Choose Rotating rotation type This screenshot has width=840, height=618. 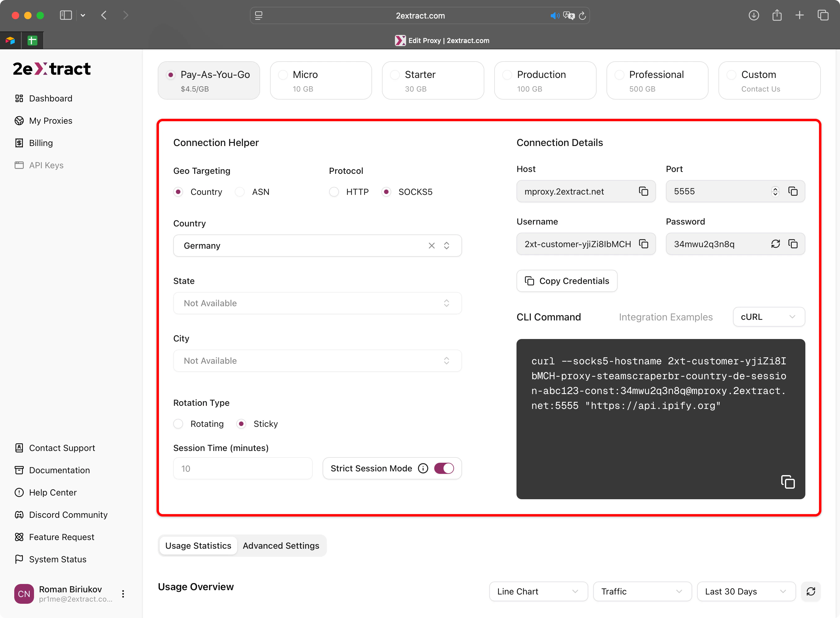(x=178, y=424)
